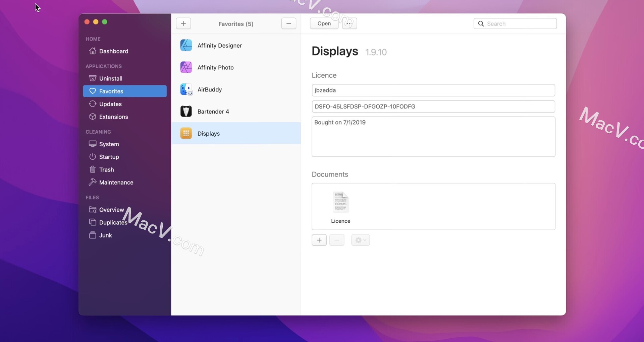Image resolution: width=644 pixels, height=342 pixels.
Task: Click the Displays app title heading
Action: pyautogui.click(x=335, y=51)
